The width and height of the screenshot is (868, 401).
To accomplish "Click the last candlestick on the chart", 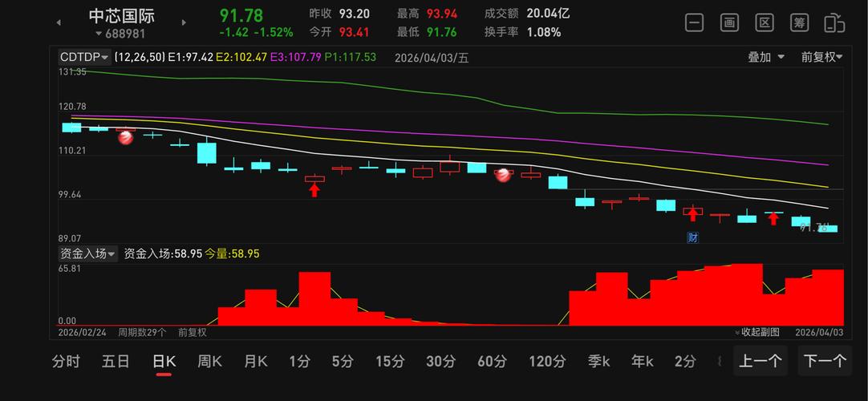I will coord(828,229).
